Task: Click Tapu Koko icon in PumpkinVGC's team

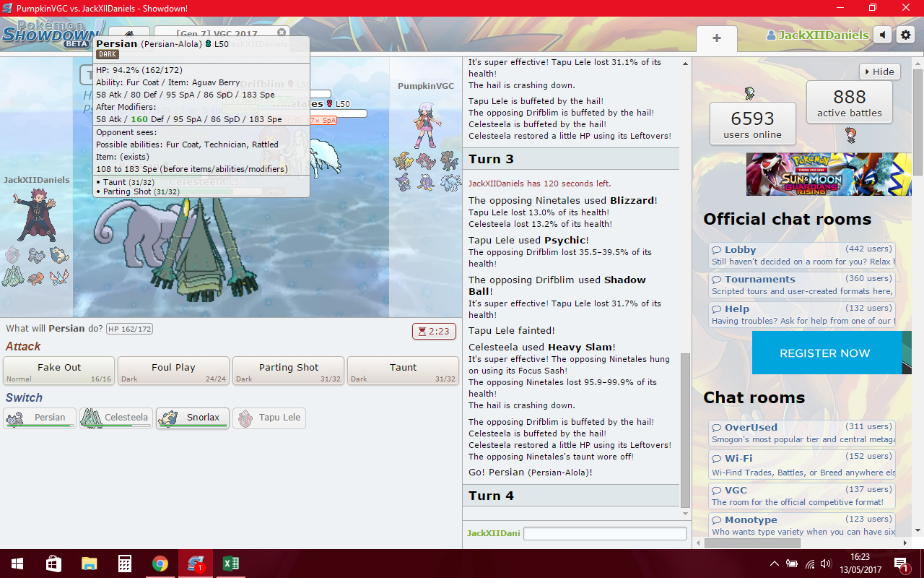Action: coord(403,160)
